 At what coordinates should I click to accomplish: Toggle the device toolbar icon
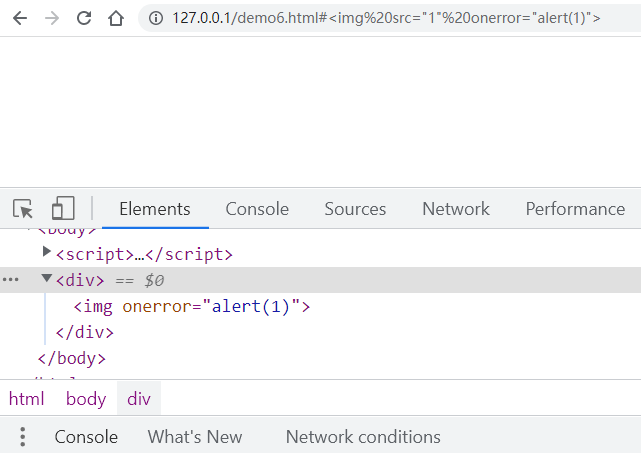(x=63, y=209)
